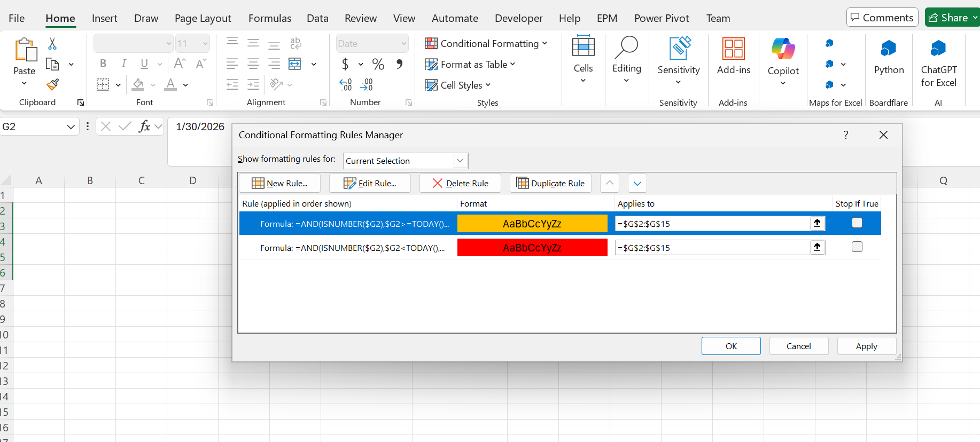Click the Merge & Center icon

pos(295,64)
